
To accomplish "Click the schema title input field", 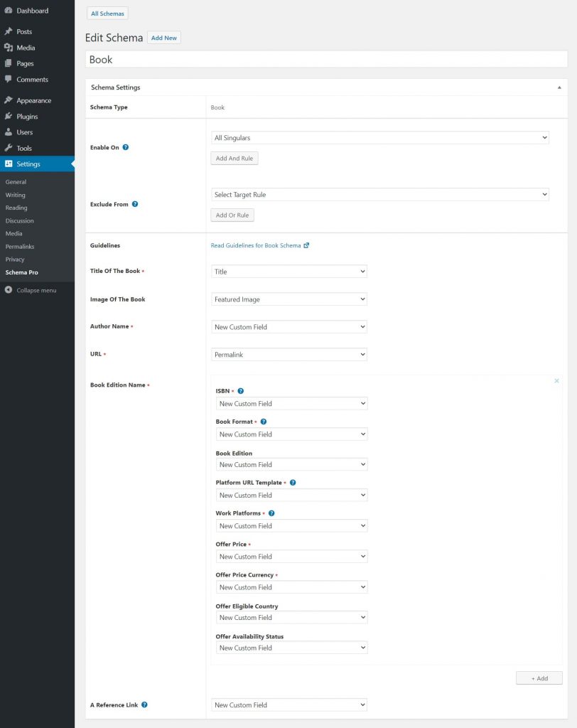I will point(326,60).
